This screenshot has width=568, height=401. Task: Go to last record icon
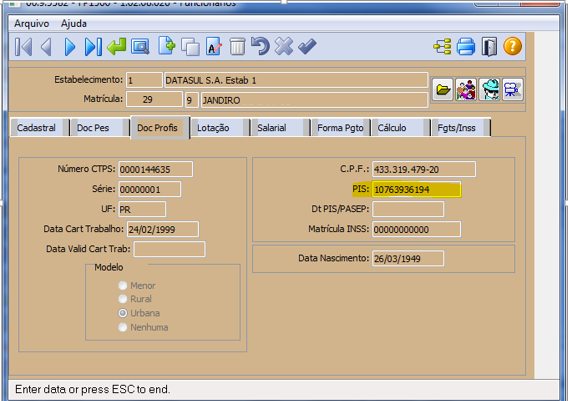tap(93, 47)
